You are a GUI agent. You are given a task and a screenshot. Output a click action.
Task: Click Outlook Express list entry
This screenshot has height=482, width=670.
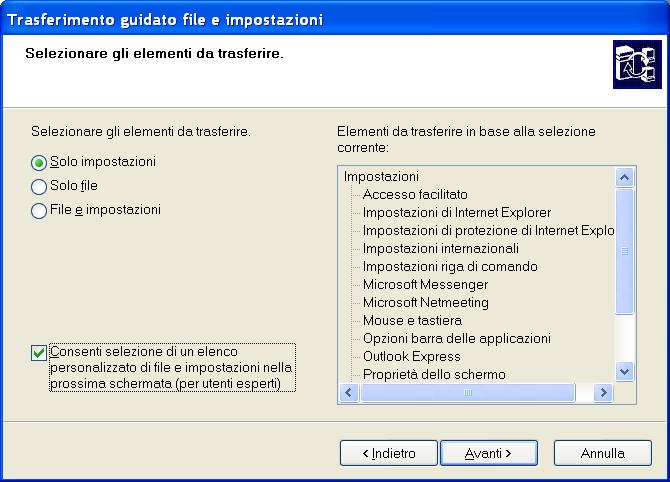pyautogui.click(x=411, y=356)
